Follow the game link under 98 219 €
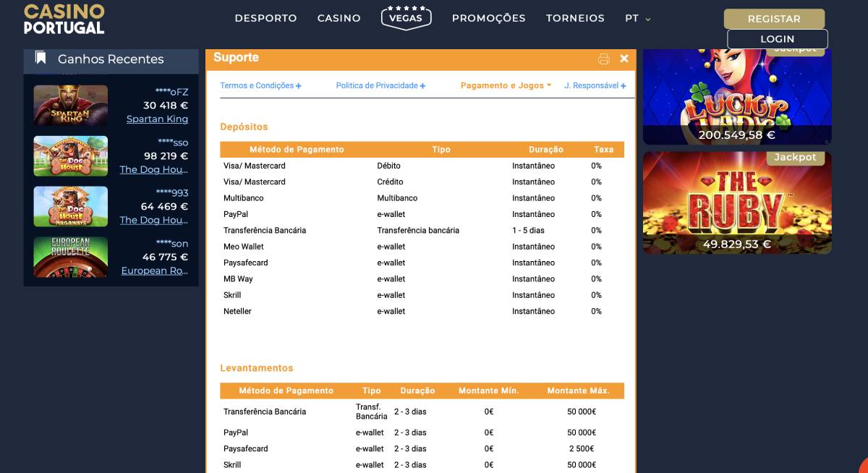The height and width of the screenshot is (473, 868). click(154, 170)
